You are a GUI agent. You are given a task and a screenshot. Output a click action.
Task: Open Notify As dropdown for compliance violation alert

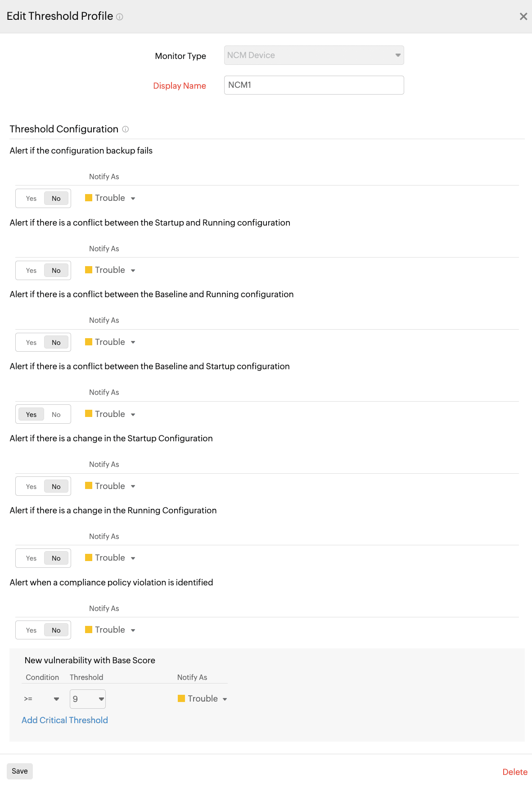[x=133, y=629]
